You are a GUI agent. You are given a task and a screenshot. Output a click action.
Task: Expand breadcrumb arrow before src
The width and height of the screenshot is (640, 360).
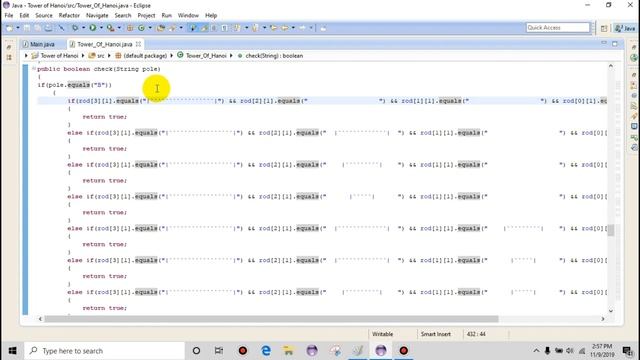[x=83, y=56]
